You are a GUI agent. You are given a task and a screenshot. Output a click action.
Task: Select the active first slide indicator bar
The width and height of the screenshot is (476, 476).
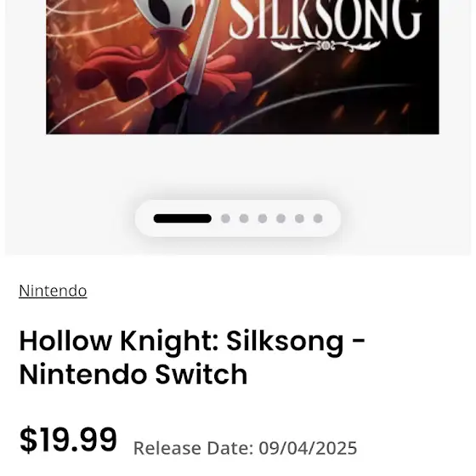(x=183, y=218)
